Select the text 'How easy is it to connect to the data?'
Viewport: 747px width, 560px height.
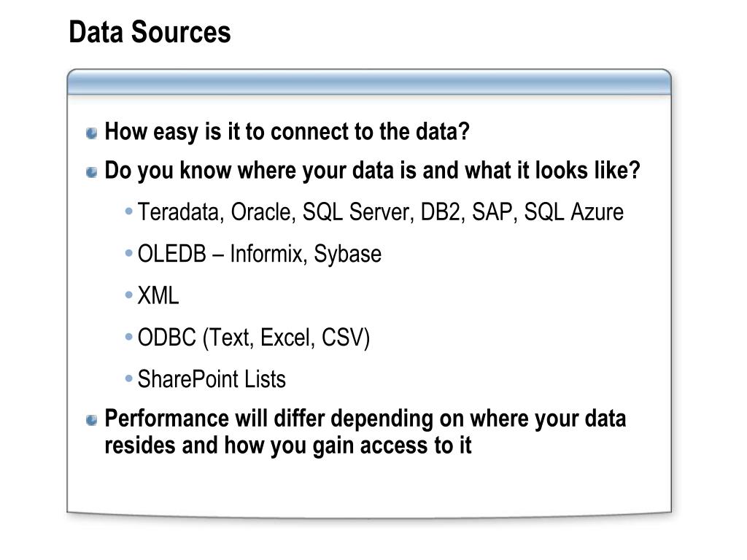287,132
